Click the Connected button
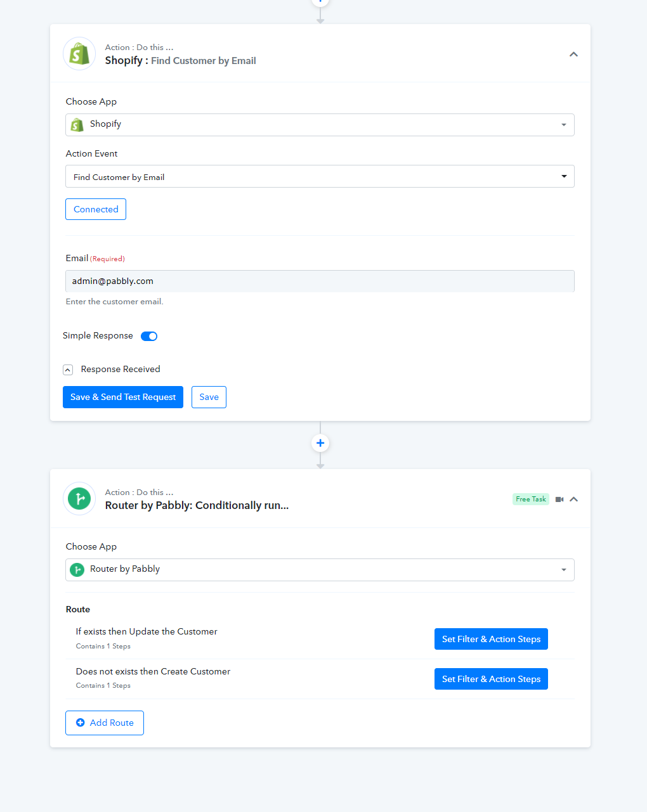This screenshot has width=647, height=812. coord(96,209)
